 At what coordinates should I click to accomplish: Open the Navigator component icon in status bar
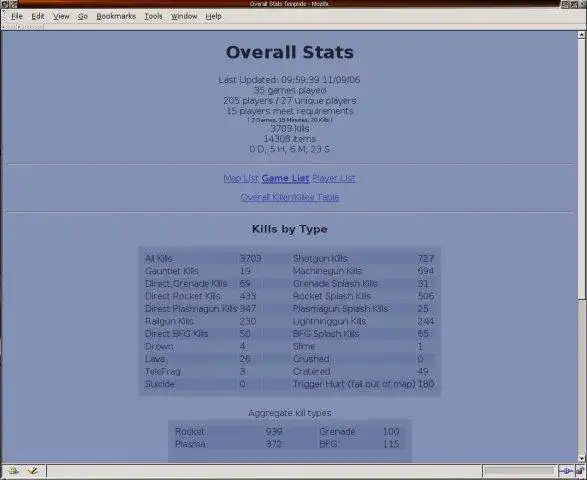pyautogui.click(x=14, y=471)
